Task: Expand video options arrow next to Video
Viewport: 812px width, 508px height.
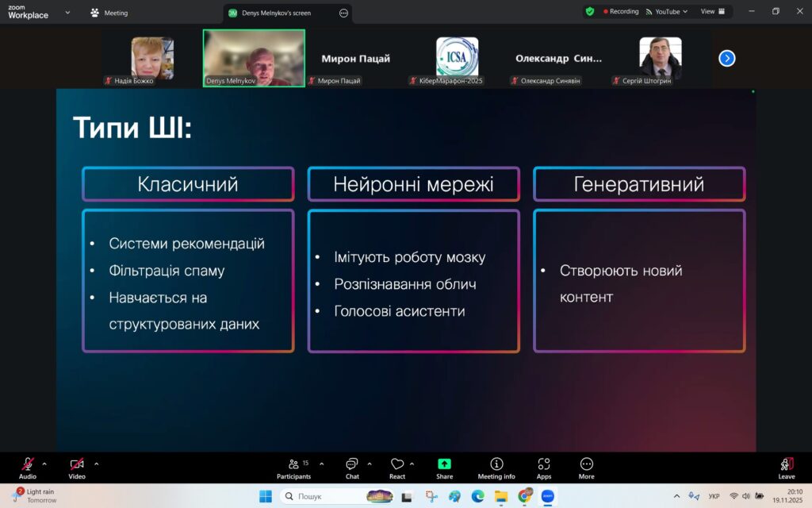Action: [97, 464]
